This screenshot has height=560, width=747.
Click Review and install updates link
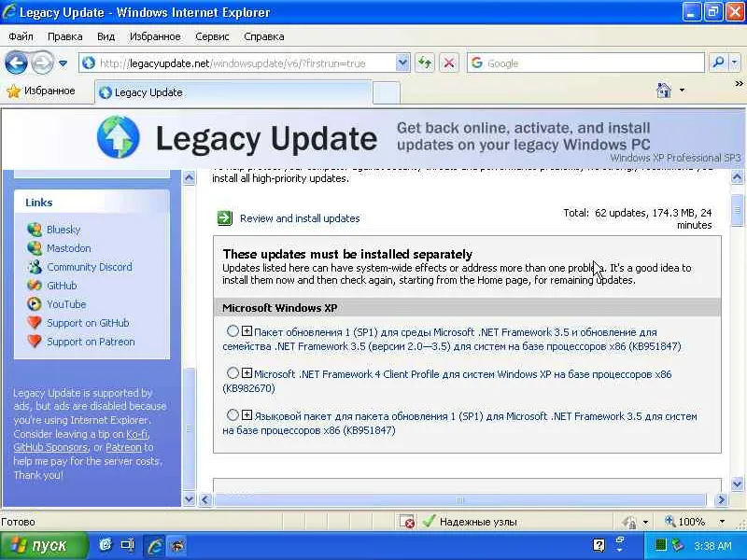point(300,218)
